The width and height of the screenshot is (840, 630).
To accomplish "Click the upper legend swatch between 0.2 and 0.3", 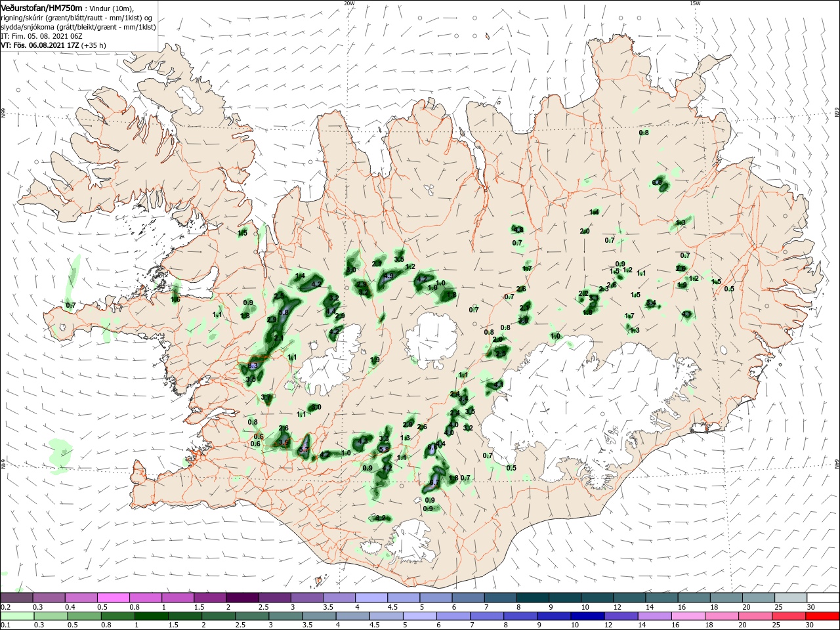I will click(x=17, y=598).
